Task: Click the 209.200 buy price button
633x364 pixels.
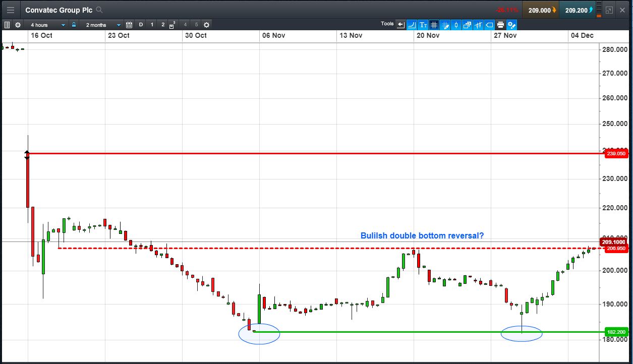Action: point(578,10)
